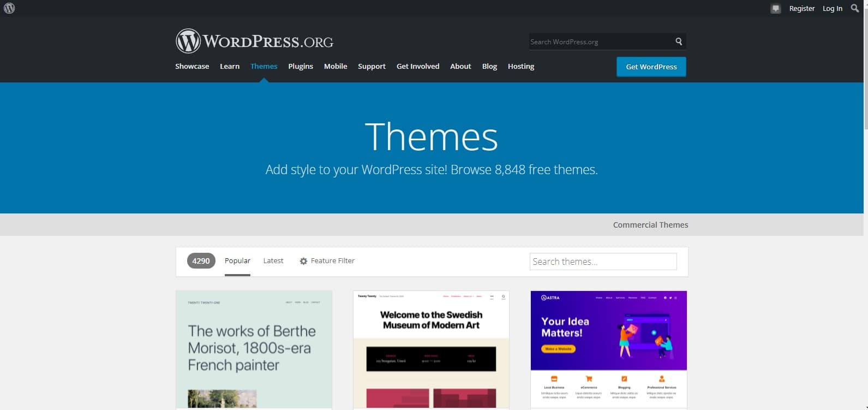Screen dimensions: 868x410
Task: Open the Feature Filter option
Action: pos(327,261)
